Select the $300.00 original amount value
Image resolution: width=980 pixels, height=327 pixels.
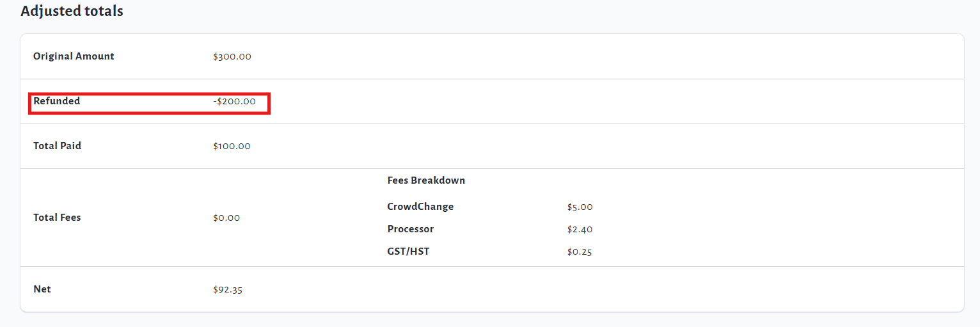coord(232,56)
